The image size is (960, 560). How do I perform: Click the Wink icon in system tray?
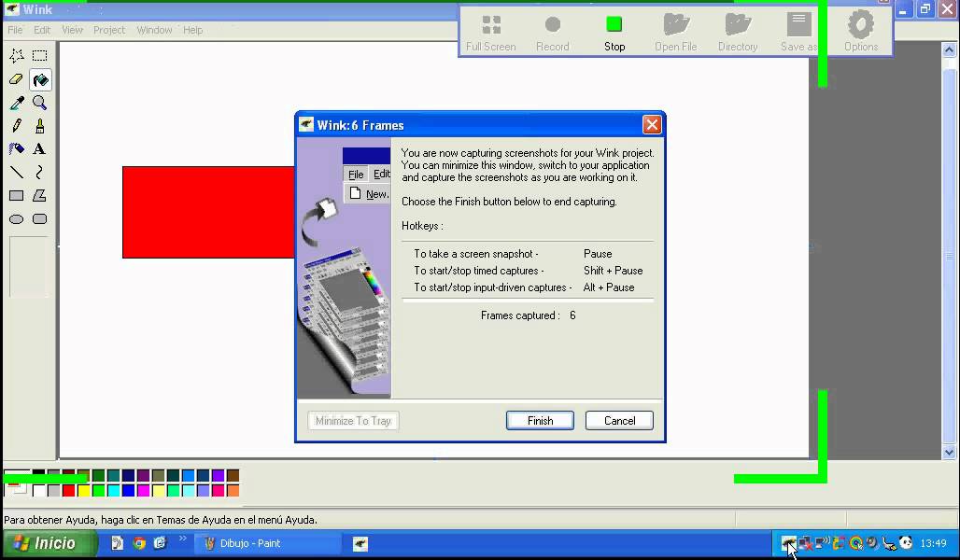[x=788, y=542]
